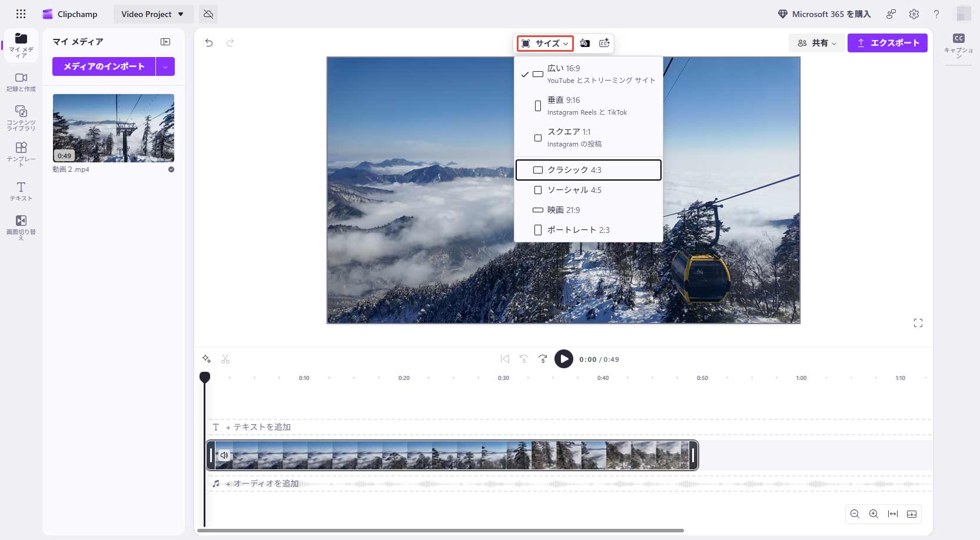Select the 動画 2.mp4 thumbnail

[114, 128]
